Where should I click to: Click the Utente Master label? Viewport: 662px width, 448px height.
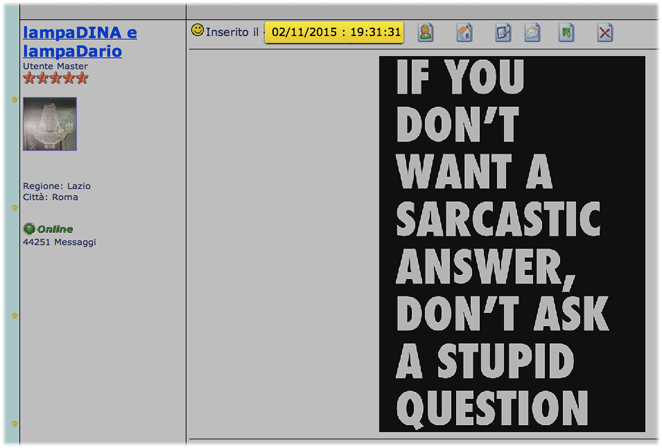pos(55,66)
